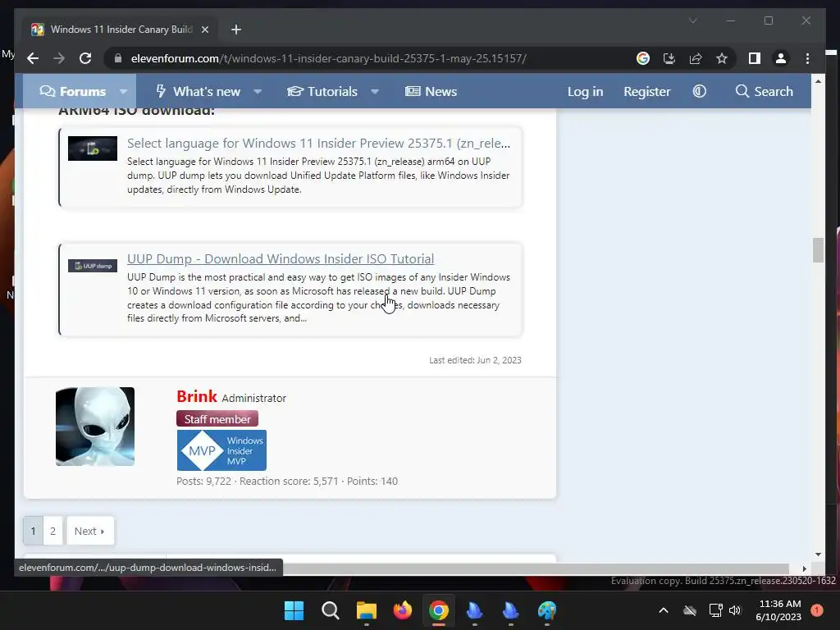Click OneDrive cloud tray icon

coord(690,610)
